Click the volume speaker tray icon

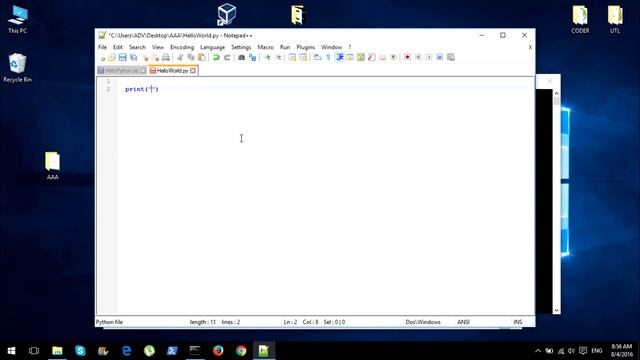tap(571, 351)
